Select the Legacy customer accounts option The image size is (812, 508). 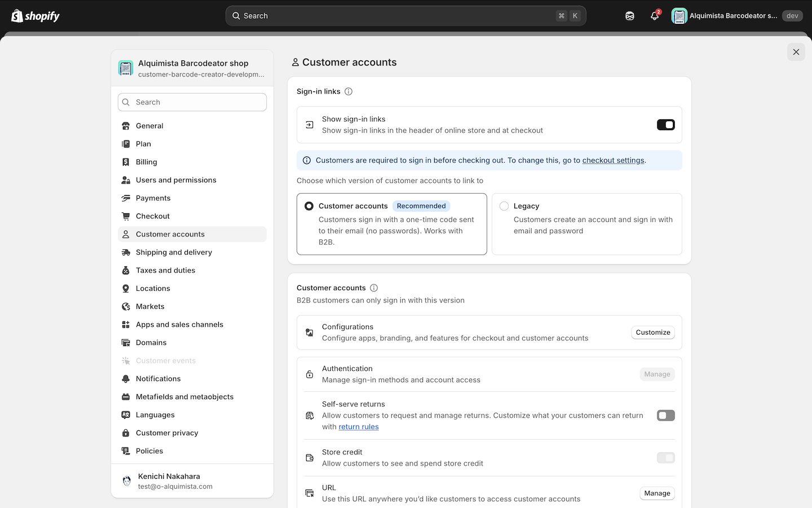coord(504,207)
